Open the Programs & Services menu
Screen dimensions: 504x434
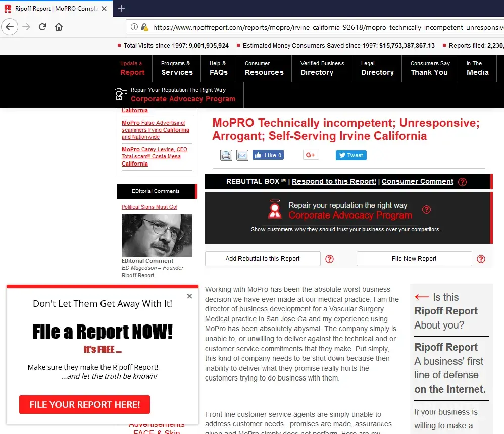177,68
